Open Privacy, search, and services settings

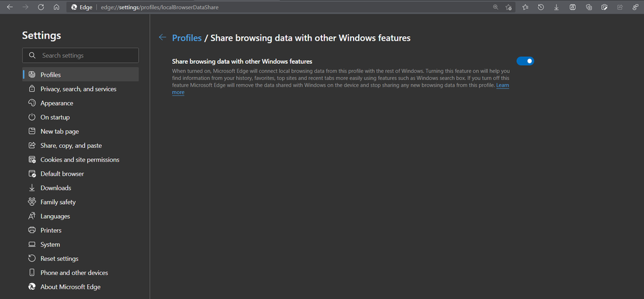(81, 89)
